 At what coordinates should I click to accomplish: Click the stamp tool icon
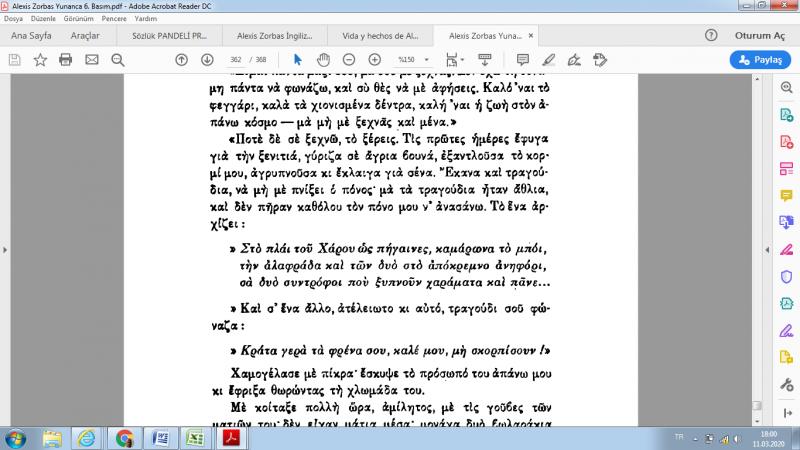(600, 60)
